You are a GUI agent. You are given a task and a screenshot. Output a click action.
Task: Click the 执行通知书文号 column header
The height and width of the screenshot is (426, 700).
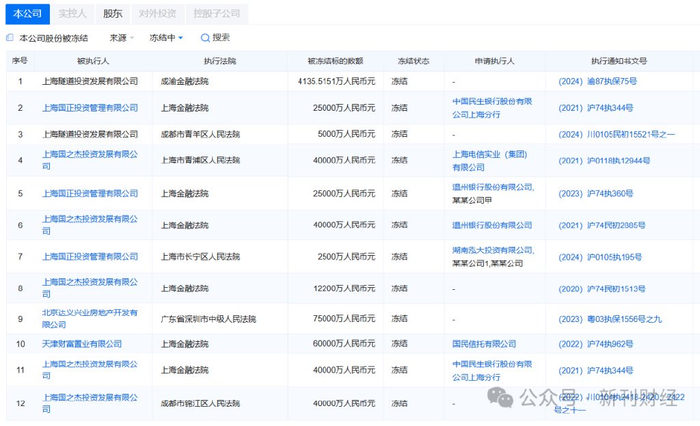coord(619,61)
